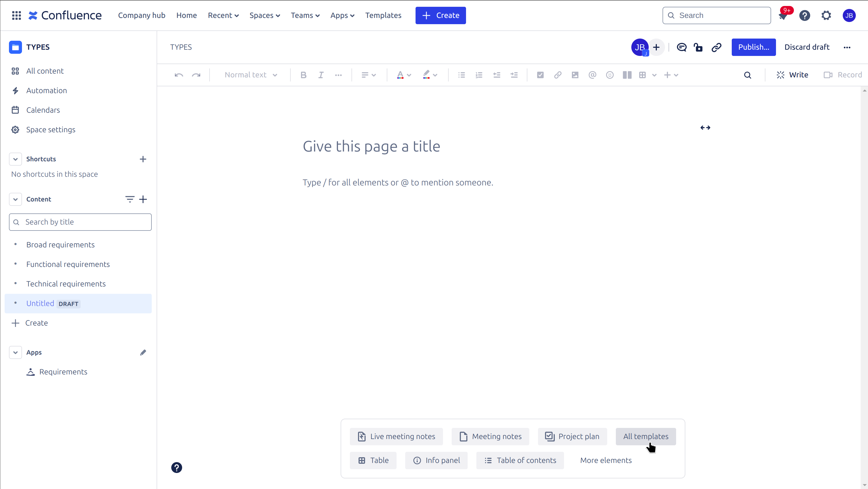Insert a link using the link icon

(557, 75)
